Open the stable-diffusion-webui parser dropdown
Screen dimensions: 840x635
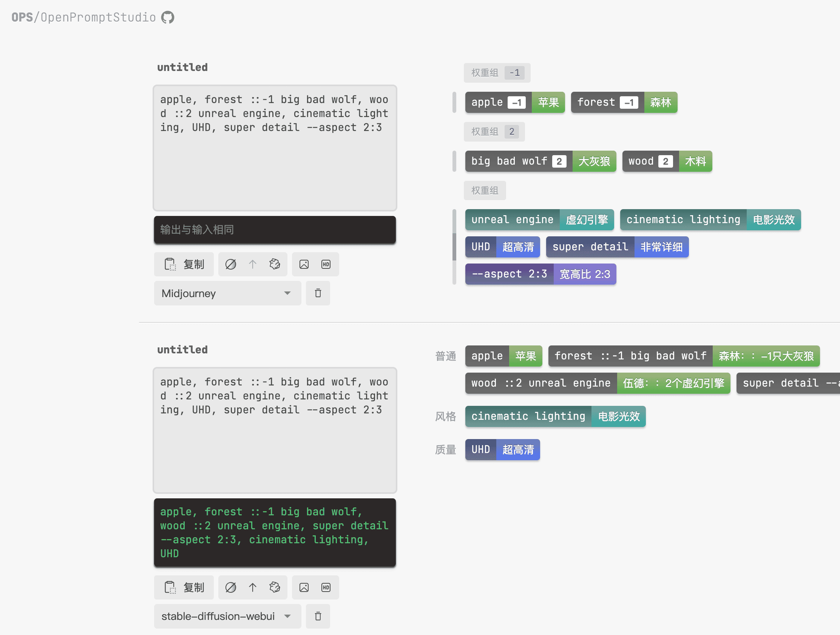[x=227, y=616]
